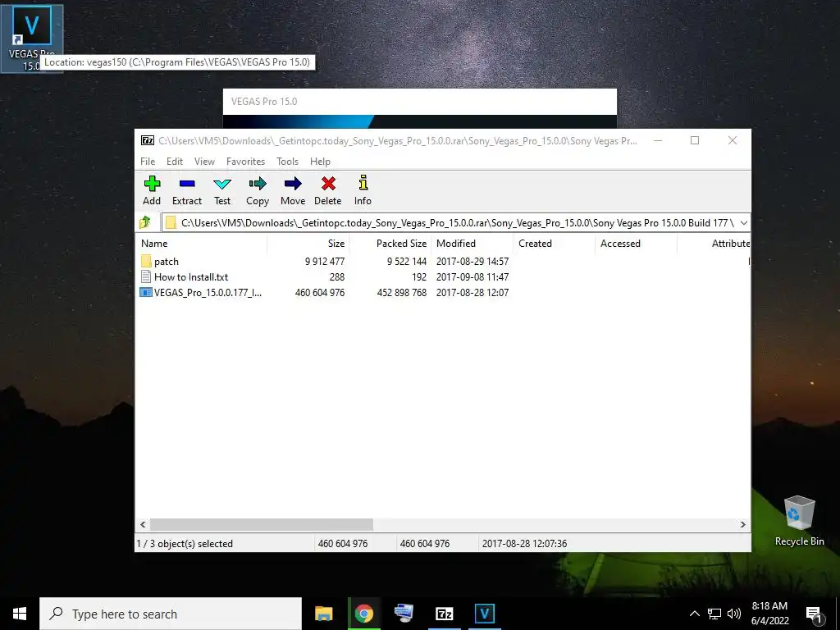
Task: Open the computer setup app in taskbar
Action: point(404,614)
